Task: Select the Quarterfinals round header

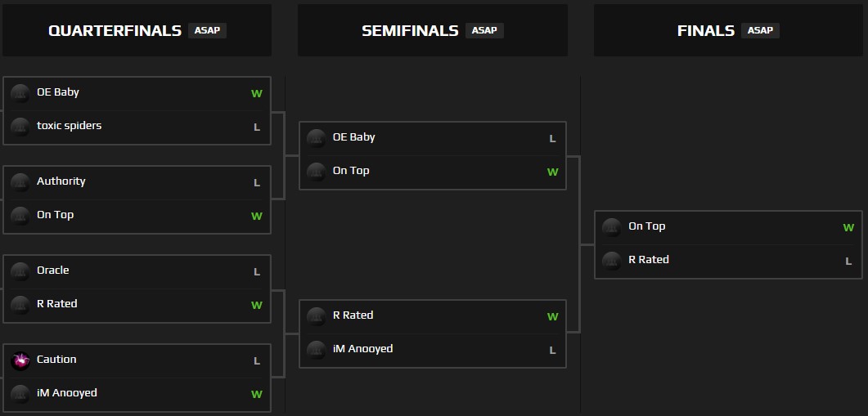Action: [x=115, y=31]
